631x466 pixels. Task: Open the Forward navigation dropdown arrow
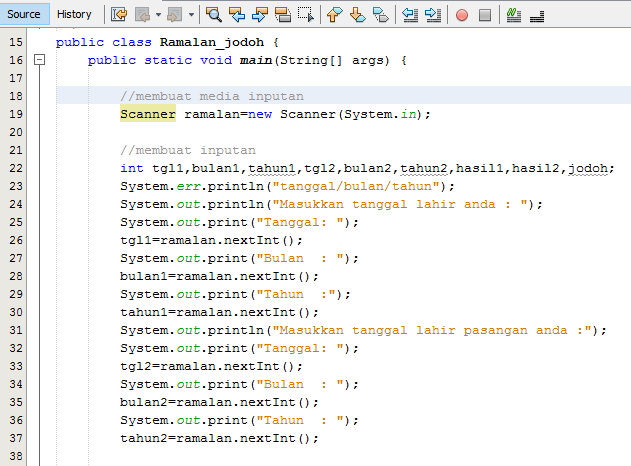(x=191, y=15)
